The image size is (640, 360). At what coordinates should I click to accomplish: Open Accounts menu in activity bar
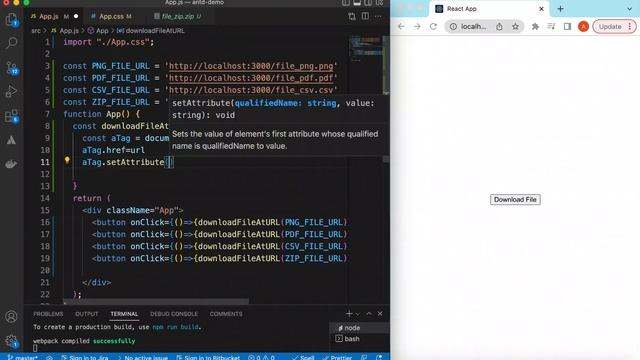click(11, 317)
